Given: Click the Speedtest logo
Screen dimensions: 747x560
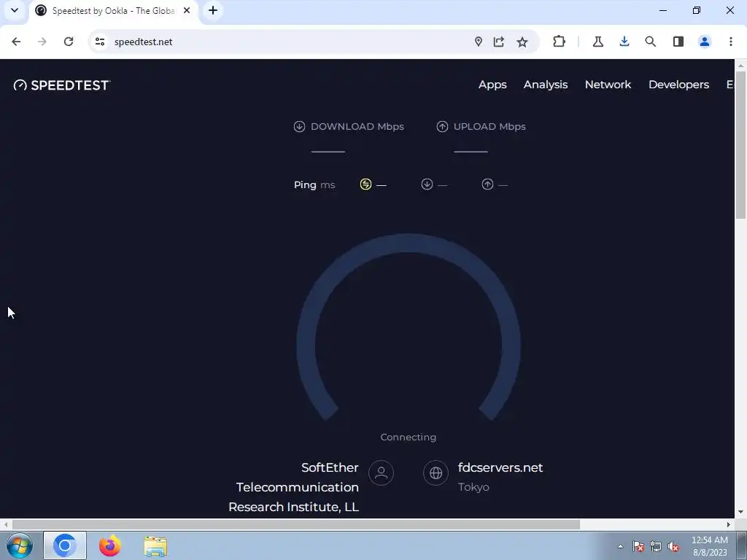Looking at the screenshot, I should [x=62, y=85].
